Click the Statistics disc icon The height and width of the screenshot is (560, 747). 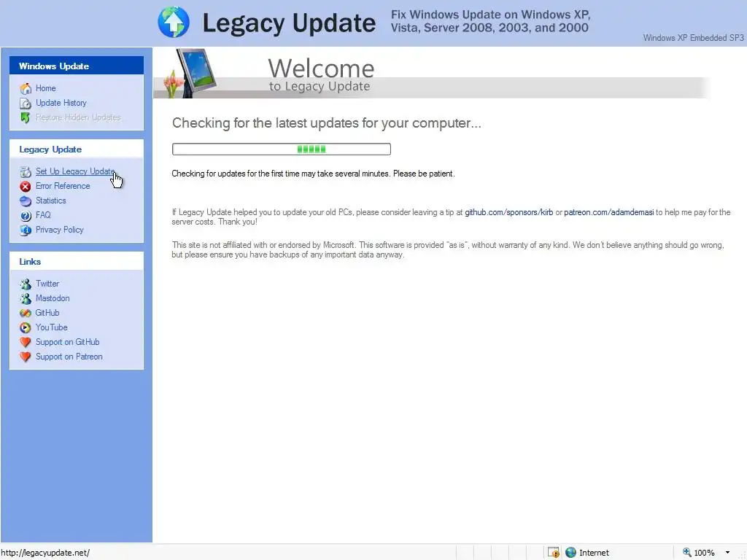(26, 201)
